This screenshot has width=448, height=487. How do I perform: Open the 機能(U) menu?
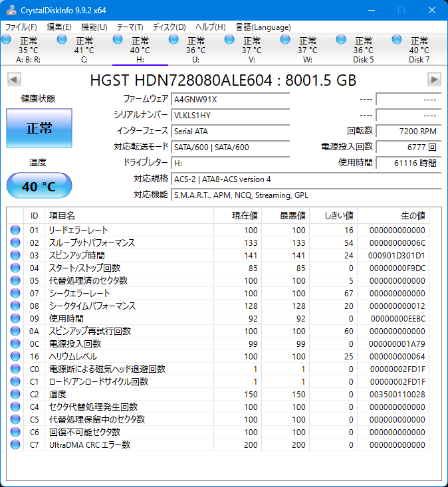point(94,27)
